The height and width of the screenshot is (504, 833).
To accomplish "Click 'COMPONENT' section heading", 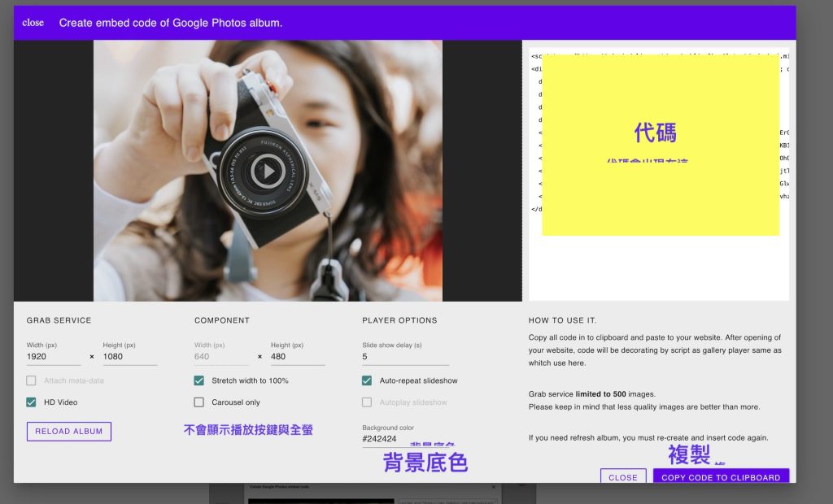I will pyautogui.click(x=222, y=320).
